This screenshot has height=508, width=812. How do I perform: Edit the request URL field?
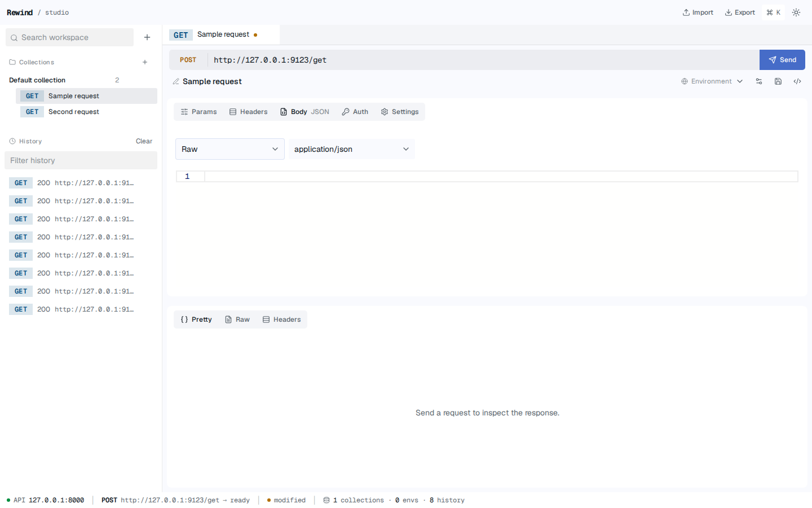484,60
